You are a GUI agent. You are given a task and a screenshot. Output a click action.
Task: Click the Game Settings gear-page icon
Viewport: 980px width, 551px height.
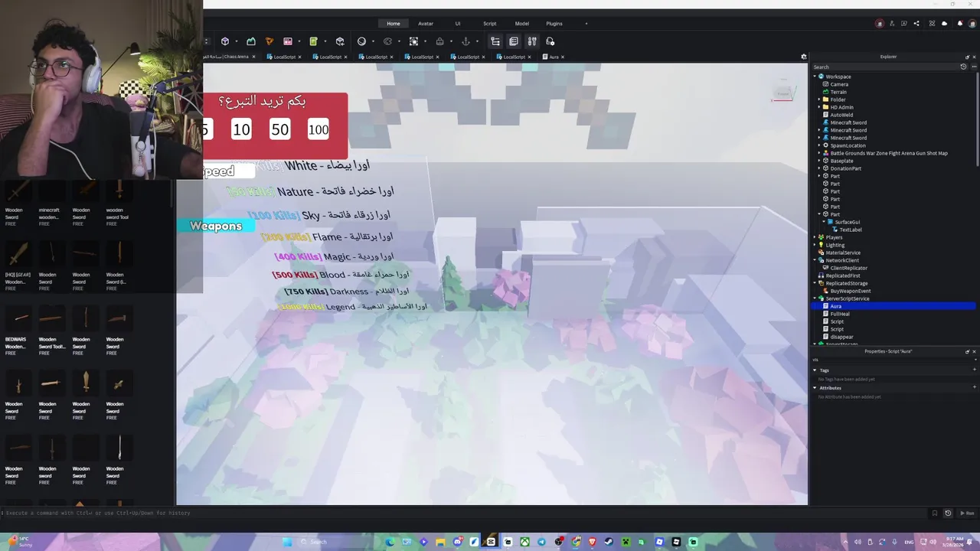tap(550, 41)
